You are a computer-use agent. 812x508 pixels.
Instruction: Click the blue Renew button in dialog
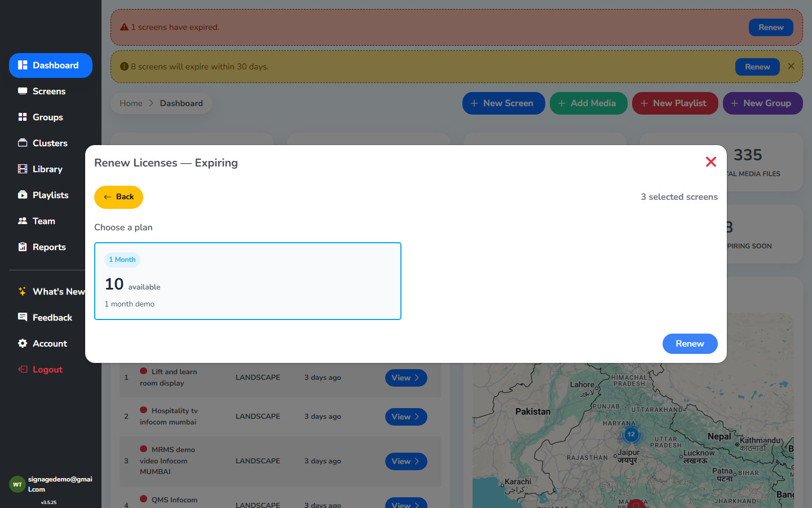(x=690, y=344)
